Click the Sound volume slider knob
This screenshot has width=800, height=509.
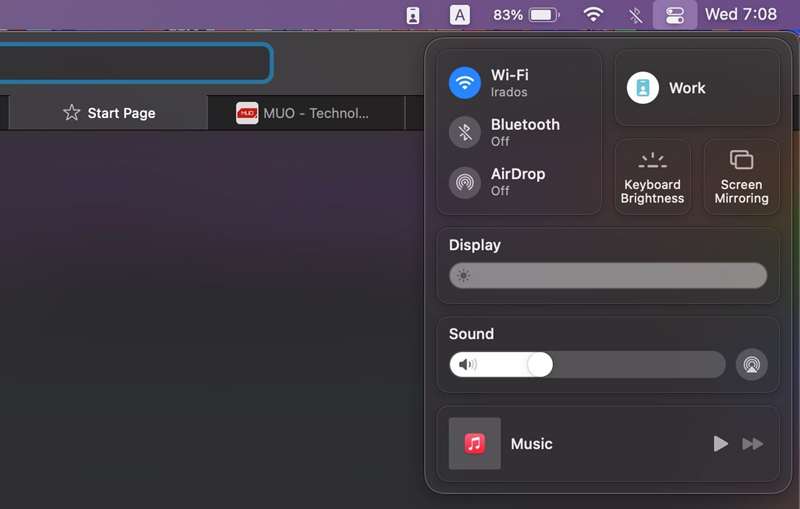(540, 365)
